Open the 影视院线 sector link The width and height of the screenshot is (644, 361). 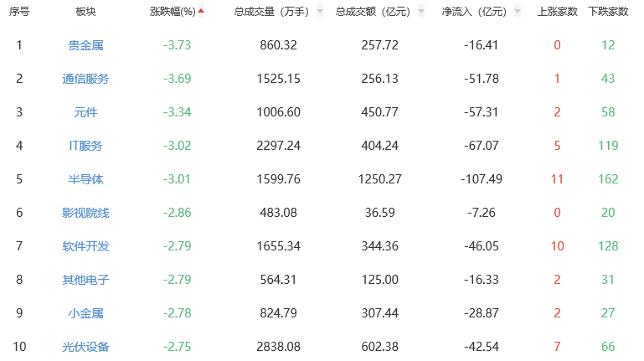click(x=85, y=213)
